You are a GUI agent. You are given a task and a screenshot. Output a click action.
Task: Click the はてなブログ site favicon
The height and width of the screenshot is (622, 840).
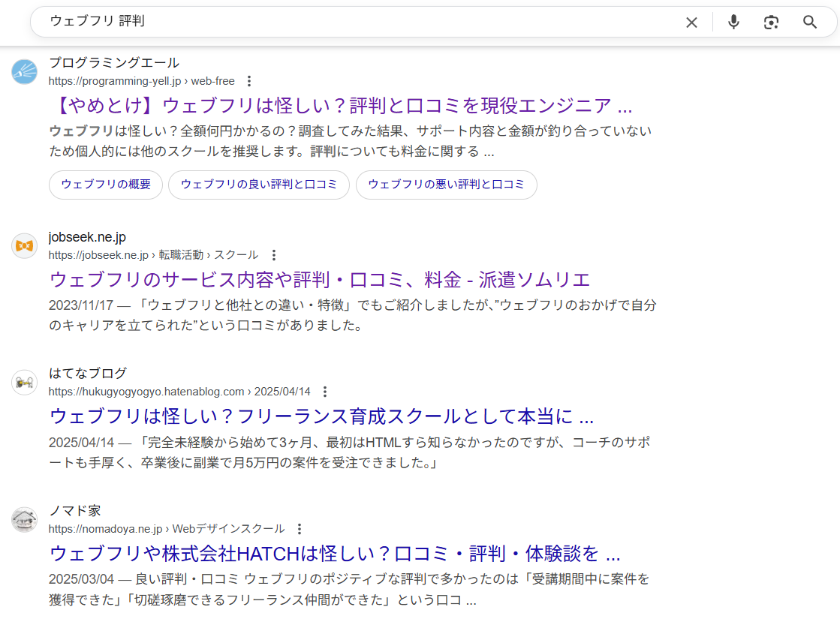point(25,382)
